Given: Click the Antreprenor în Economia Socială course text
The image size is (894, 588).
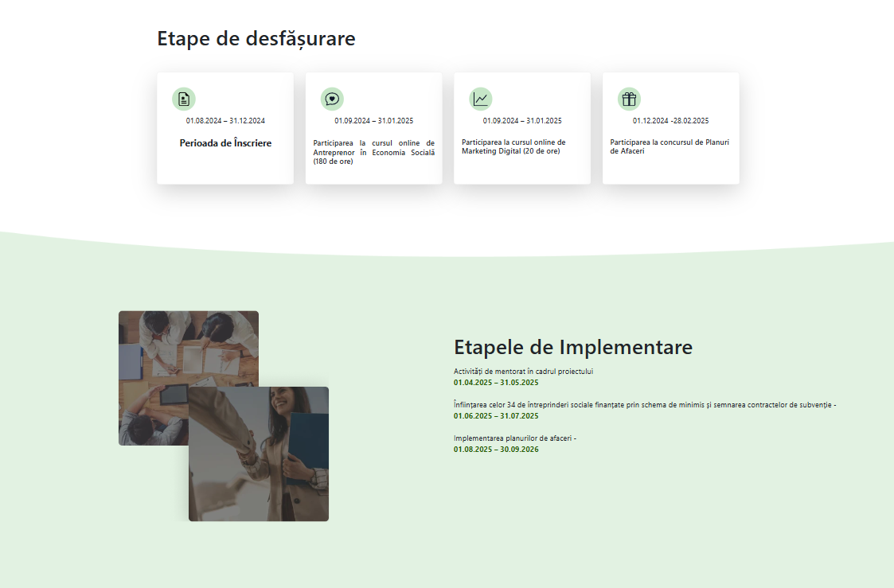Looking at the screenshot, I should (x=373, y=152).
